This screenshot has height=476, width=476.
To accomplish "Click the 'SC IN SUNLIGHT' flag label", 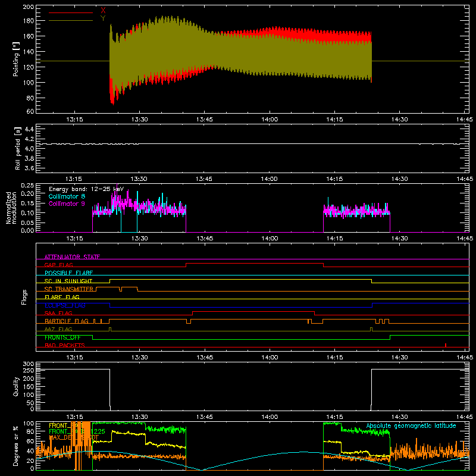I will pyautogui.click(x=68, y=281).
